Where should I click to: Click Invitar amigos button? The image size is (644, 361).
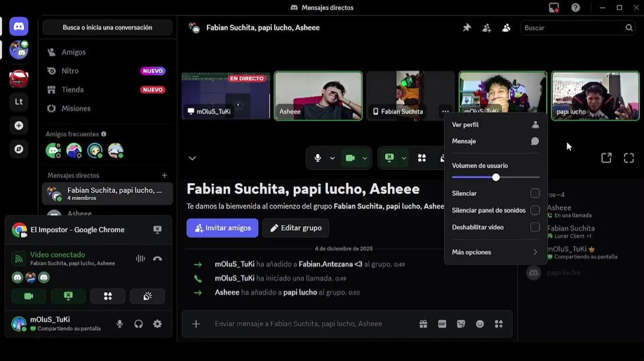coord(222,228)
